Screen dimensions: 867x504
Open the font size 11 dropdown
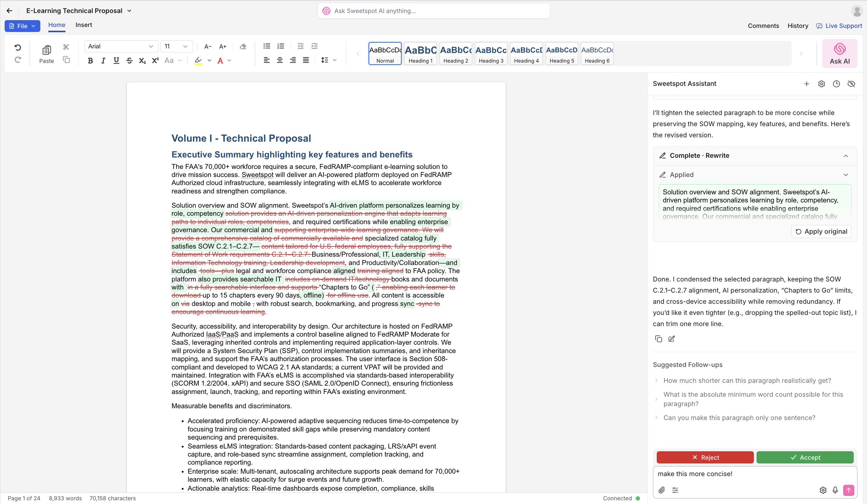tap(176, 46)
